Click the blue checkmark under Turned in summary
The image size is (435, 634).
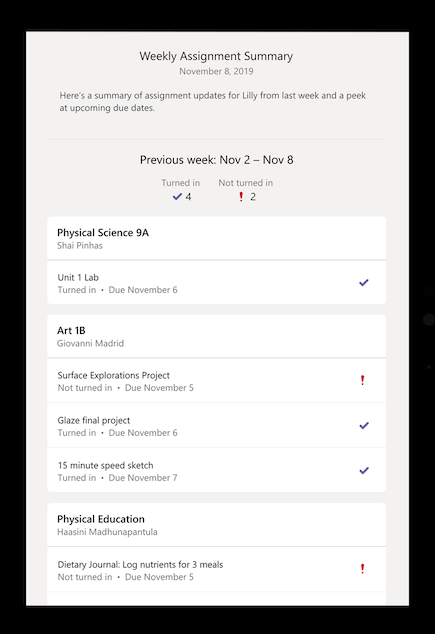(x=177, y=197)
